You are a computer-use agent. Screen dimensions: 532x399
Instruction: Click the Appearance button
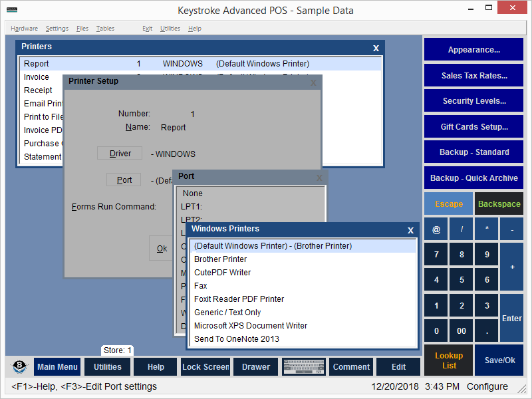tap(473, 50)
